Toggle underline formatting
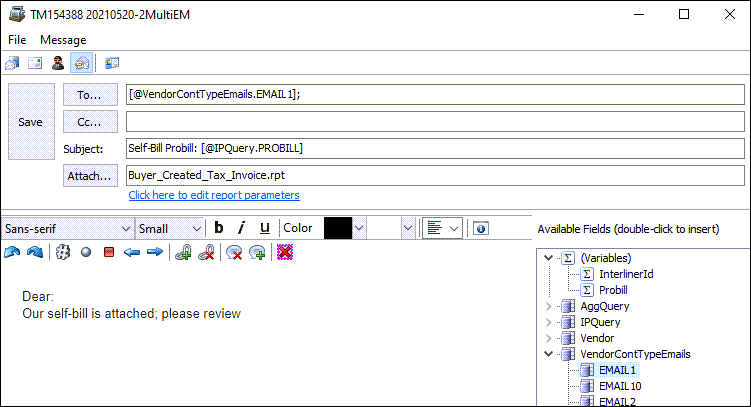 (265, 228)
